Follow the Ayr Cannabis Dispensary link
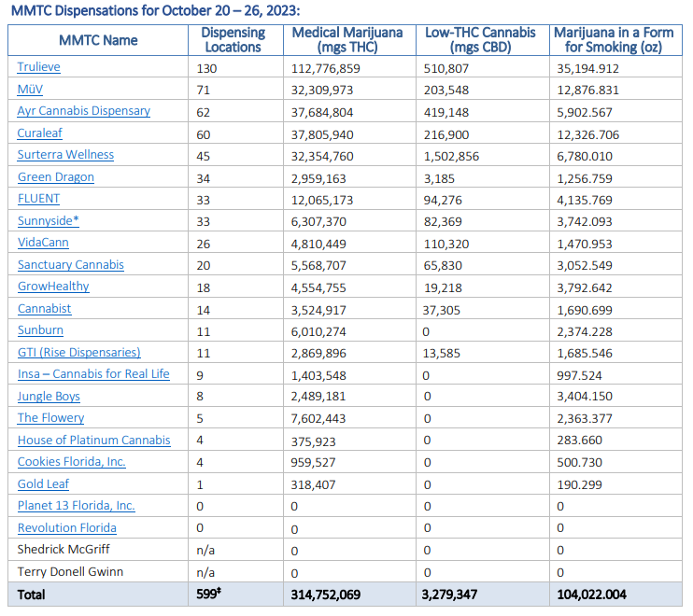The width and height of the screenshot is (693, 616). click(x=83, y=111)
